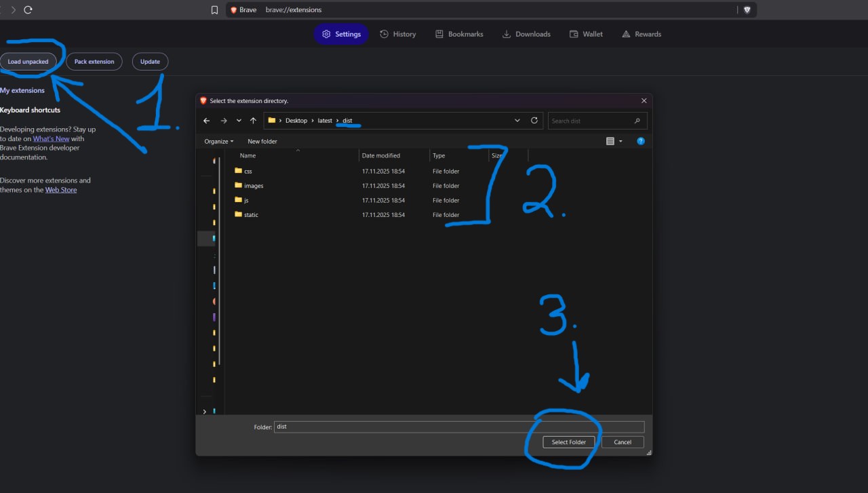Go back using the dialog's back arrow
The height and width of the screenshot is (493, 868).
click(207, 121)
